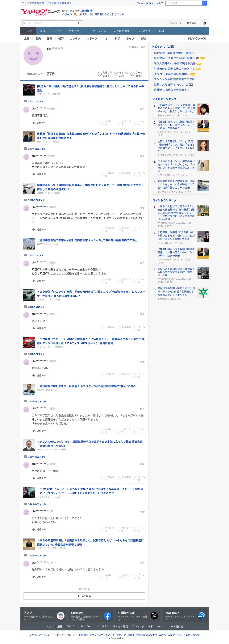Click 報告 on the 認証不正会社 comment
The image size is (229, 644).
[x=142, y=314]
